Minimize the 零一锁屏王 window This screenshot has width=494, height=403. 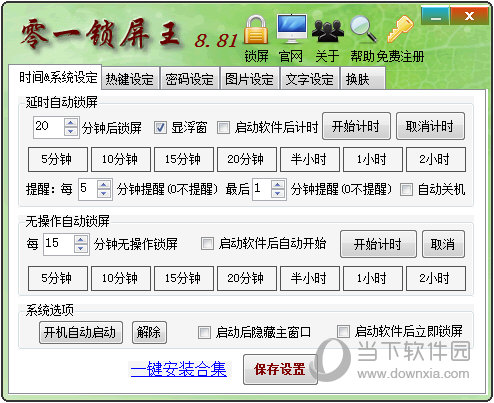point(435,16)
